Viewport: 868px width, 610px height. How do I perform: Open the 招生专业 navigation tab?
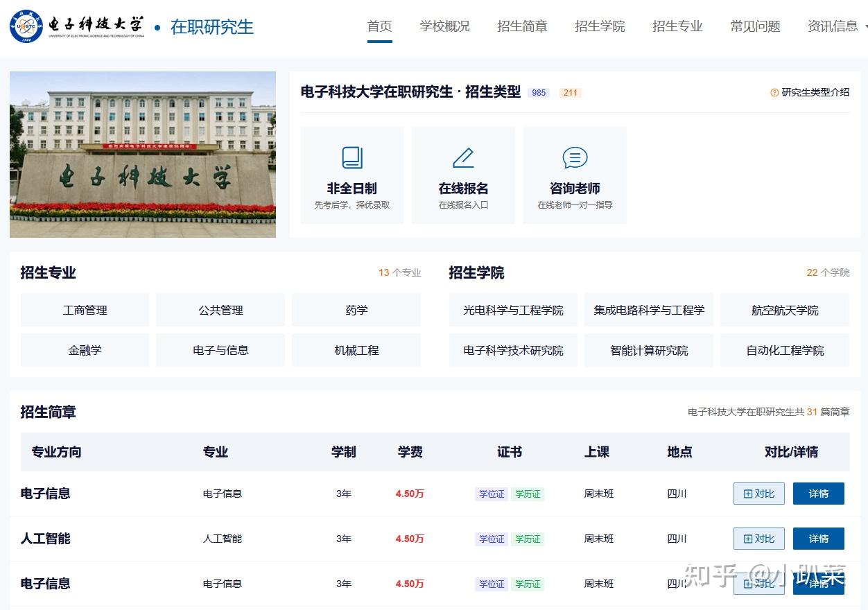[x=678, y=26]
